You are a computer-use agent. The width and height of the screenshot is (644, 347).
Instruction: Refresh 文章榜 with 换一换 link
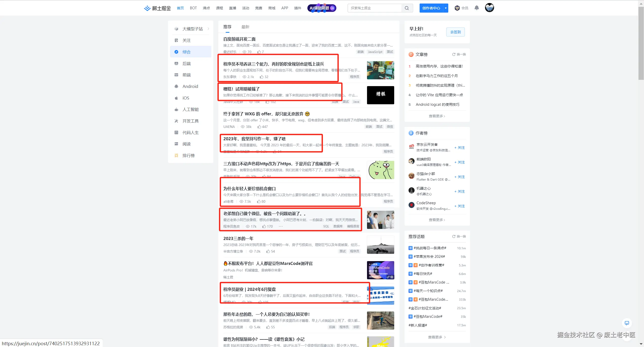point(459,54)
